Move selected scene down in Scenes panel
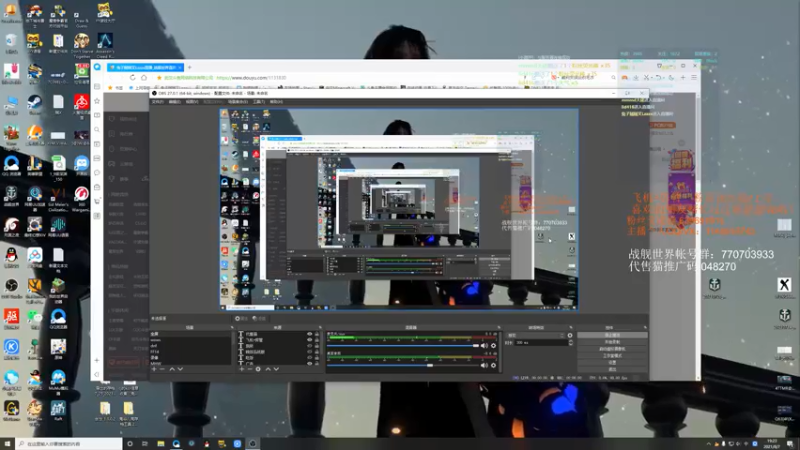This screenshot has height=450, width=800. pyautogui.click(x=180, y=369)
